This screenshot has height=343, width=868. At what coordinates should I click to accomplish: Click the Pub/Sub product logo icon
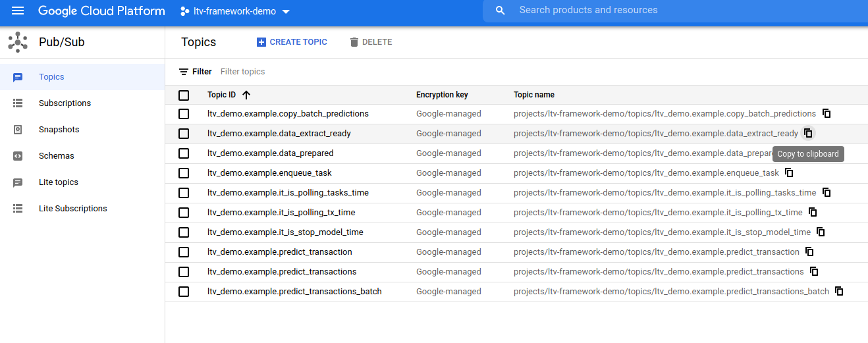pyautogui.click(x=18, y=42)
